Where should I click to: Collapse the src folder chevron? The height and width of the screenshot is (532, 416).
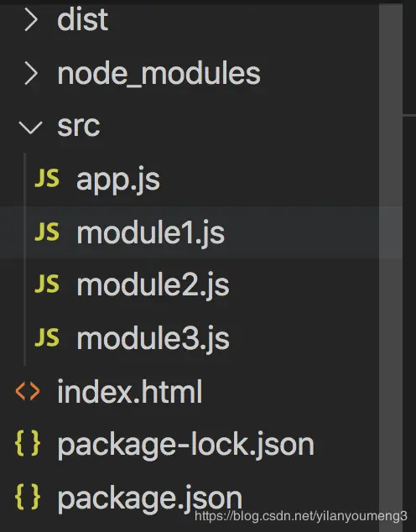31,128
